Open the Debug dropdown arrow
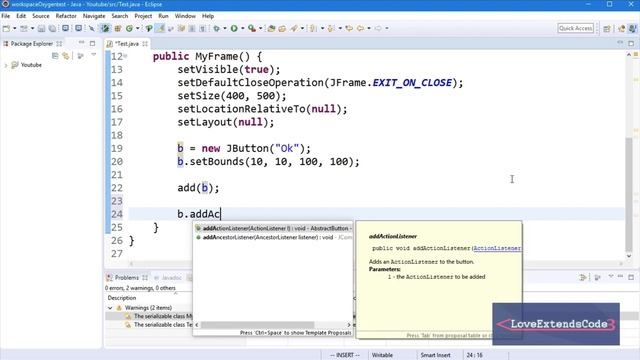Viewport: 640px width, 360px height. pos(224,28)
